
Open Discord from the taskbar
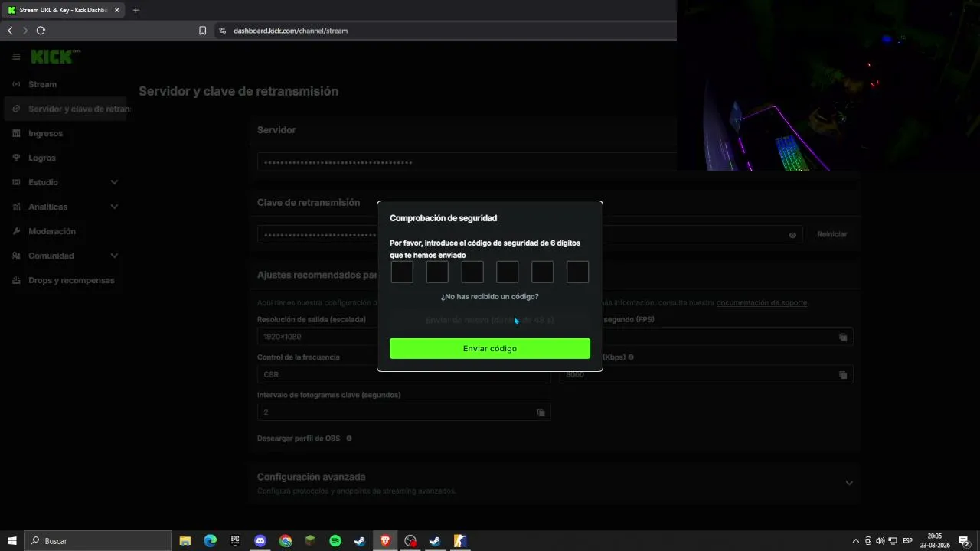click(x=260, y=541)
